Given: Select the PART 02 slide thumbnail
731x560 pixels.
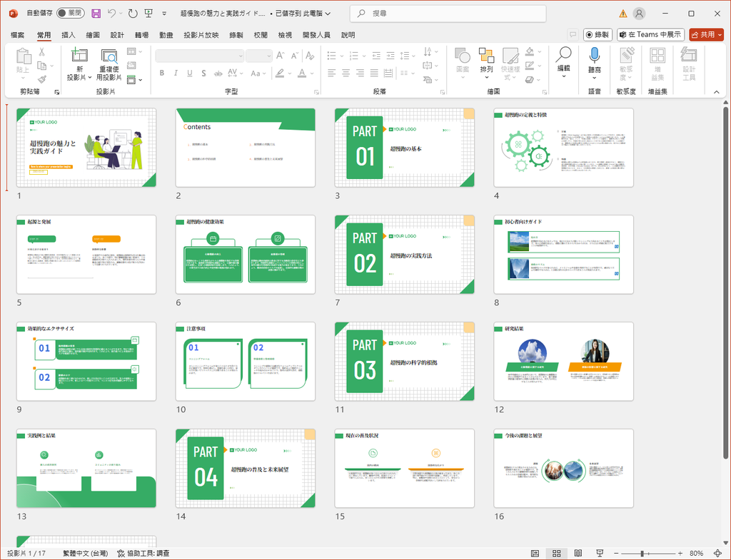Looking at the screenshot, I should coord(404,255).
